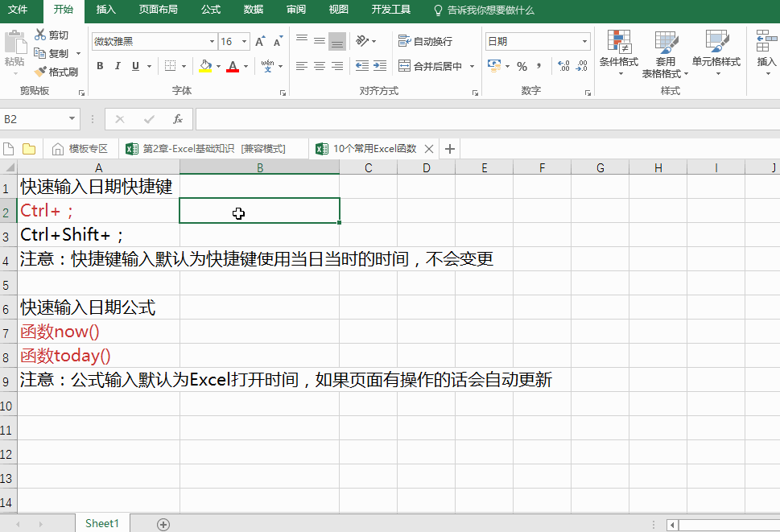Click cell A8 函数today()
Image resolution: width=780 pixels, height=532 pixels.
click(98, 356)
